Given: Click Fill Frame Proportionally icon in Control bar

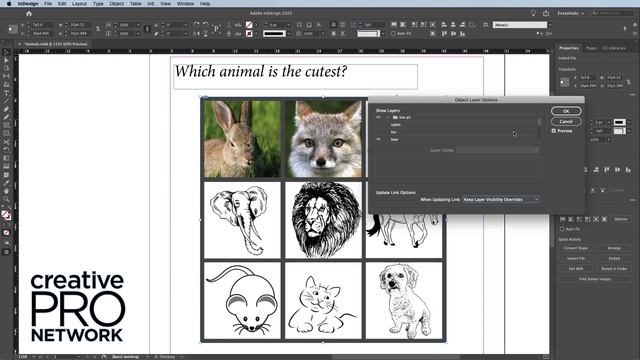Looking at the screenshot, I should [x=394, y=25].
